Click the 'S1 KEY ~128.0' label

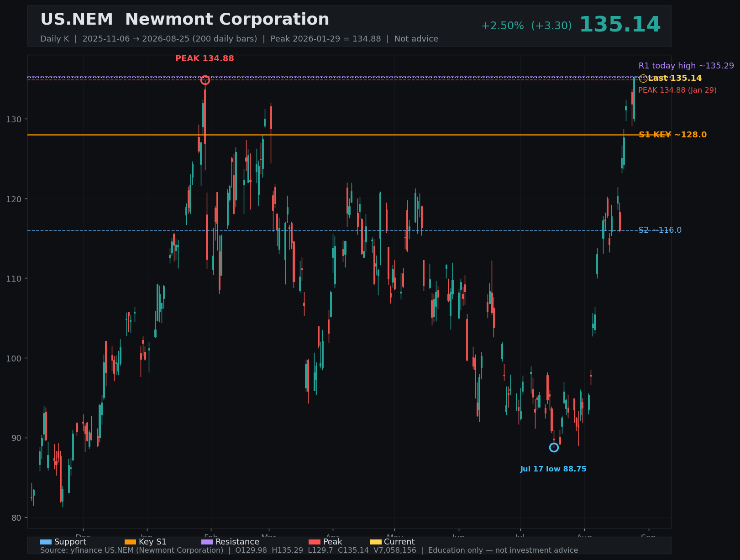(x=672, y=135)
